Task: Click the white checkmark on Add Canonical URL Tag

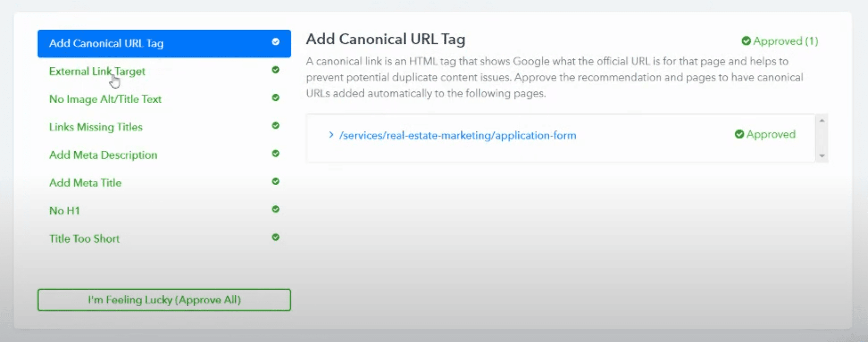Action: (x=275, y=42)
